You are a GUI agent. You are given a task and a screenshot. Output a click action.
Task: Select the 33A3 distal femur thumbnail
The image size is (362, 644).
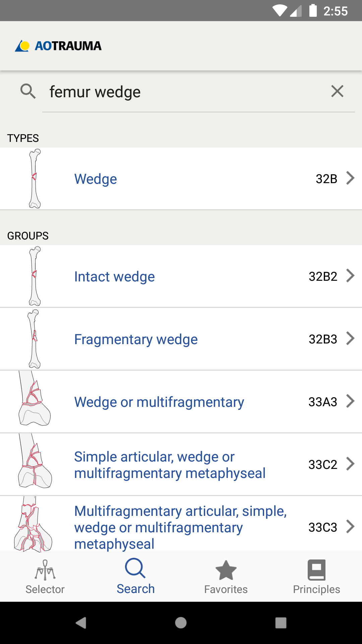point(34,398)
